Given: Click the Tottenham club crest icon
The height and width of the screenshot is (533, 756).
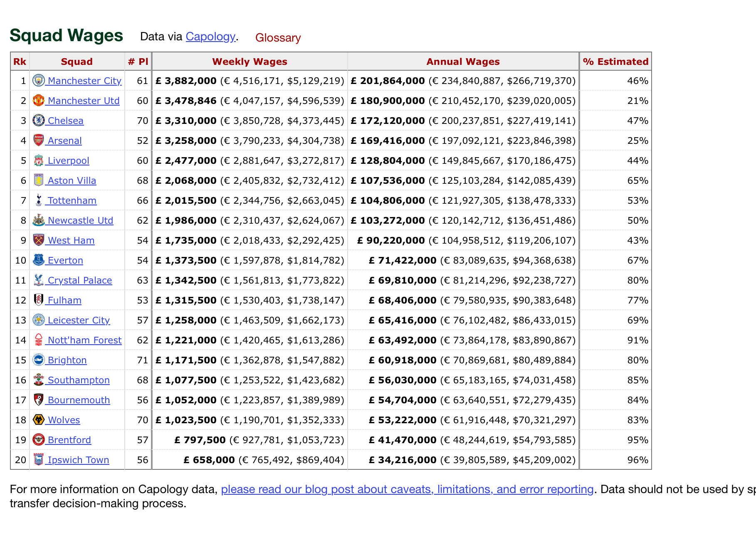Looking at the screenshot, I should click(x=39, y=200).
